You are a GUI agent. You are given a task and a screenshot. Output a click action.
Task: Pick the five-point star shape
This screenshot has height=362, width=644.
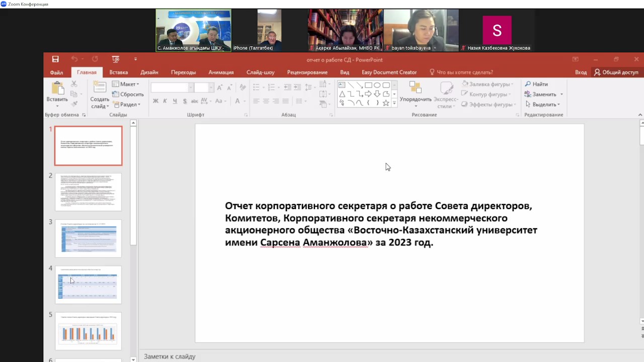point(386,103)
